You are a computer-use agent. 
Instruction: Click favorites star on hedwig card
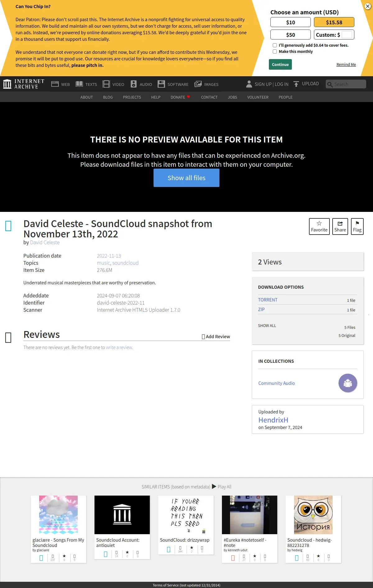point(318,556)
